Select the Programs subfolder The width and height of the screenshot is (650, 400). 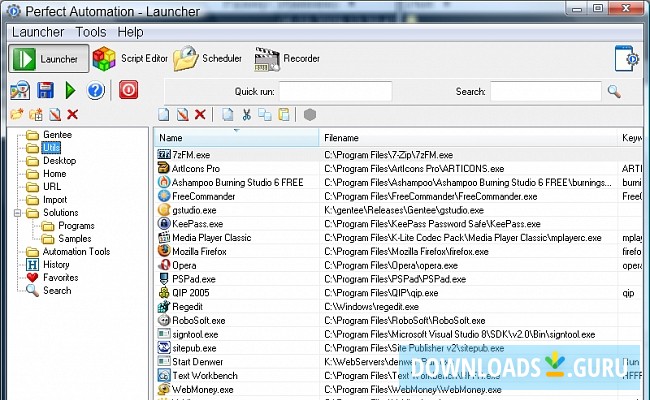[76, 226]
